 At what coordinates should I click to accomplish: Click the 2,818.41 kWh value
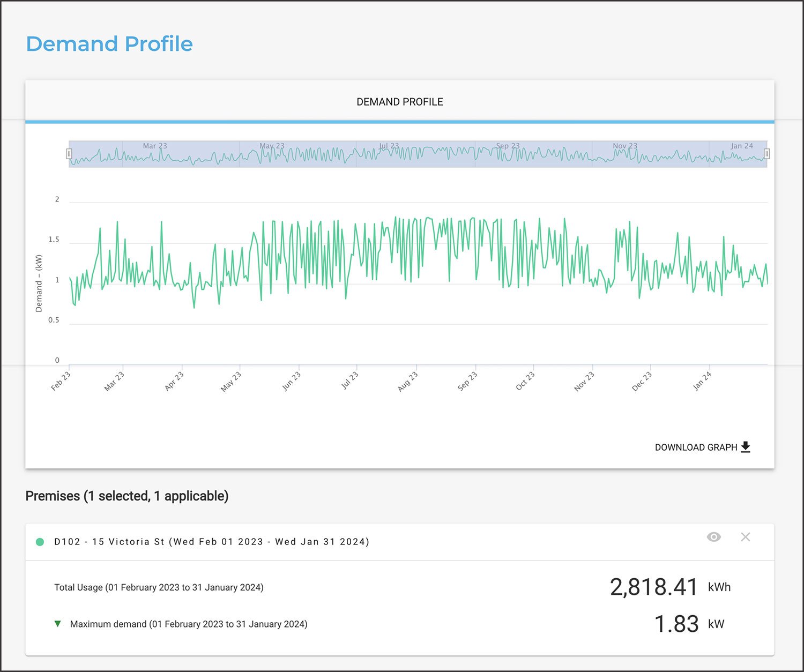670,587
